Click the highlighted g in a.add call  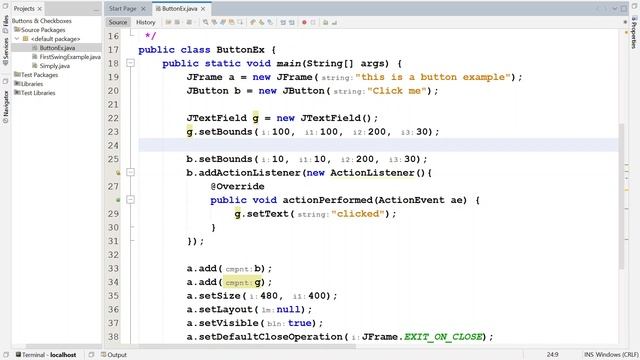click(x=258, y=282)
